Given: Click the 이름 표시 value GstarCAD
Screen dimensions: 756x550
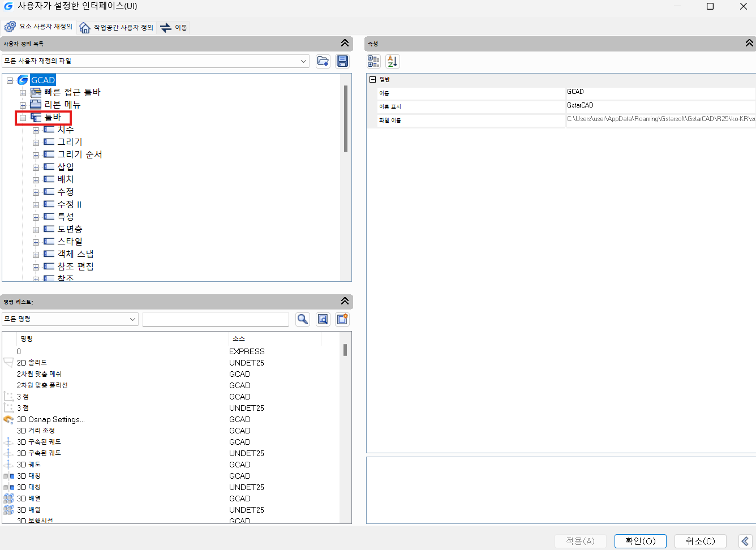Looking at the screenshot, I should 660,106.
